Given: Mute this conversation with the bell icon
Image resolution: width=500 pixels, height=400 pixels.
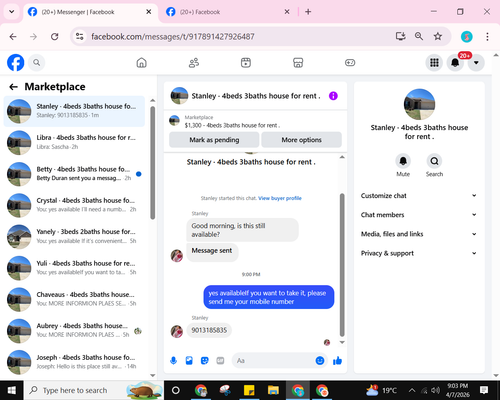Looking at the screenshot, I should pyautogui.click(x=403, y=161).
